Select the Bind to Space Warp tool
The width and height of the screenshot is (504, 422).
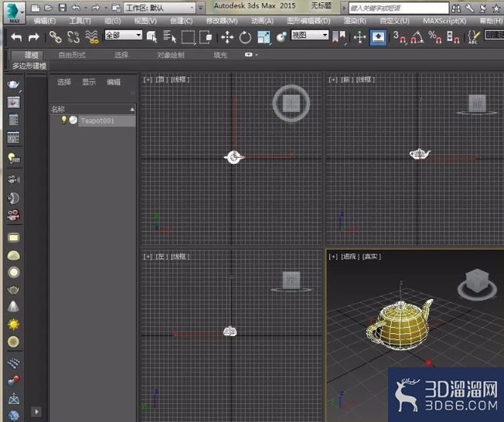92,37
